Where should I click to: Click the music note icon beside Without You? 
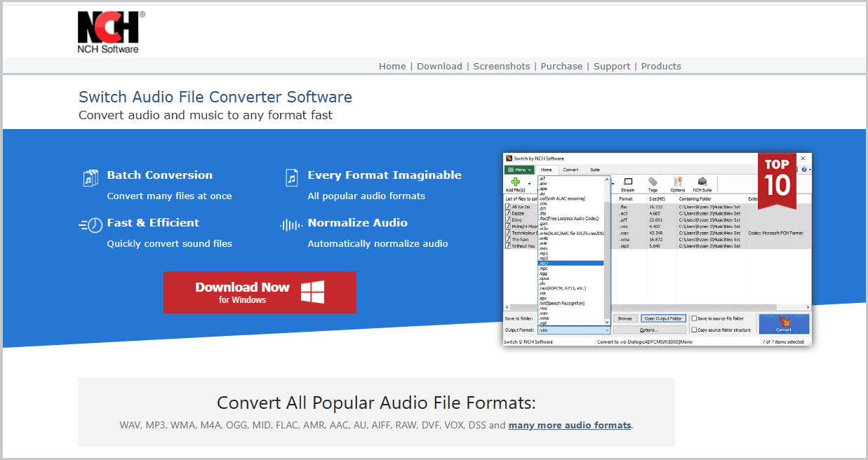point(508,246)
